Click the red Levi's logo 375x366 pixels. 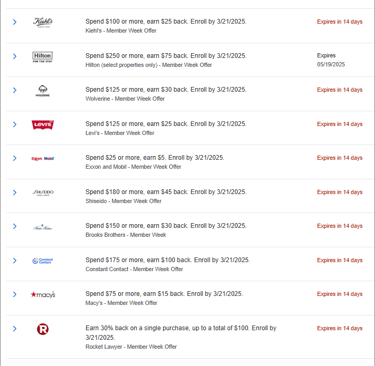coord(43,125)
